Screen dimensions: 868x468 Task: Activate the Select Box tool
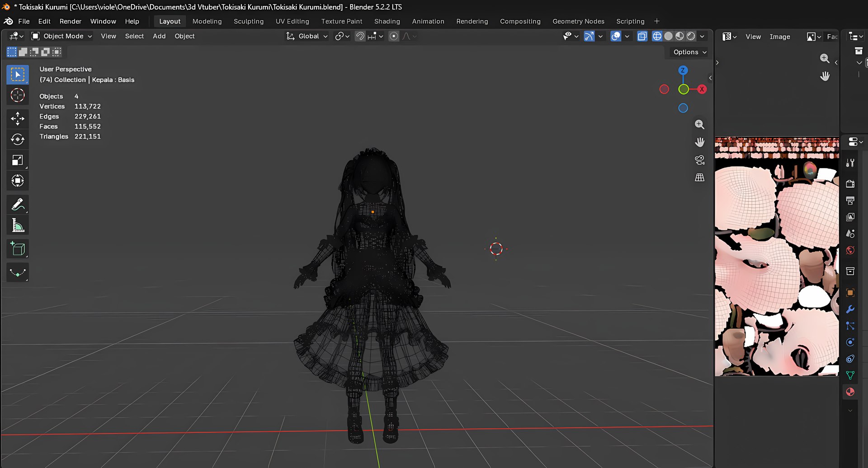[18, 75]
